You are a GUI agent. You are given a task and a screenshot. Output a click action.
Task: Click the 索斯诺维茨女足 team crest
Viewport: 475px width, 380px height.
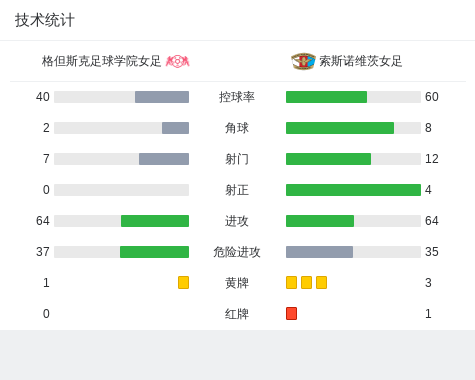(303, 61)
